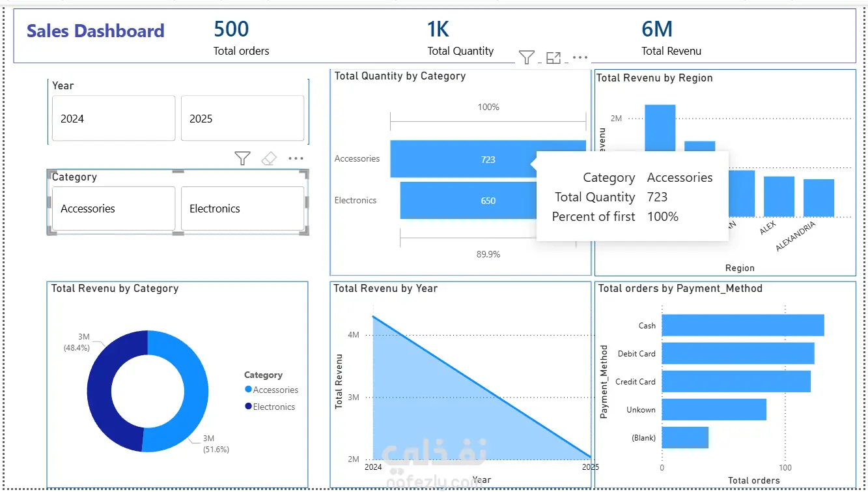The height and width of the screenshot is (492, 868).
Task: Click the ALEXANDRIA bar in region chart
Action: click(819, 197)
